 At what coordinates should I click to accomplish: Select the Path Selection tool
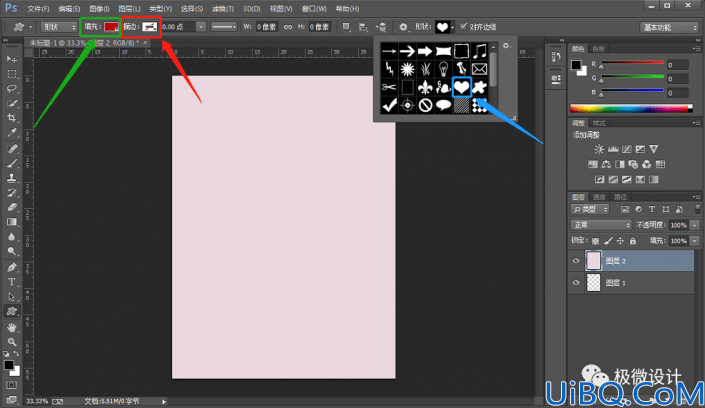click(12, 296)
